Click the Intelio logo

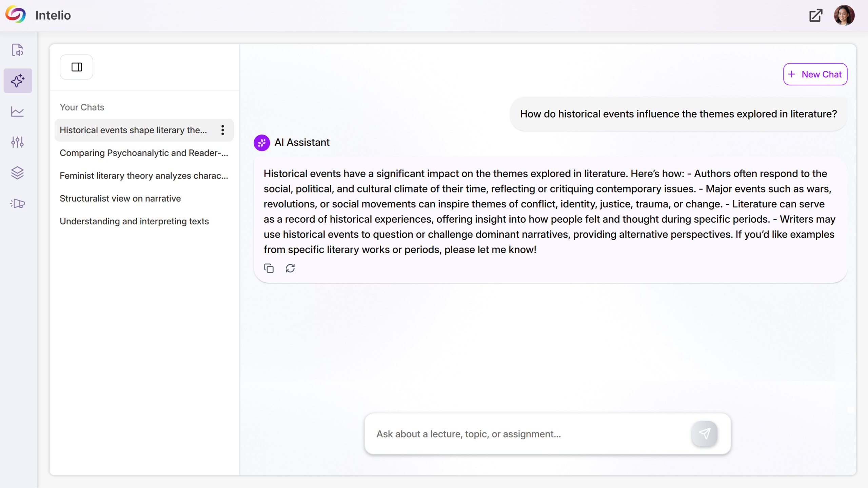(x=16, y=15)
